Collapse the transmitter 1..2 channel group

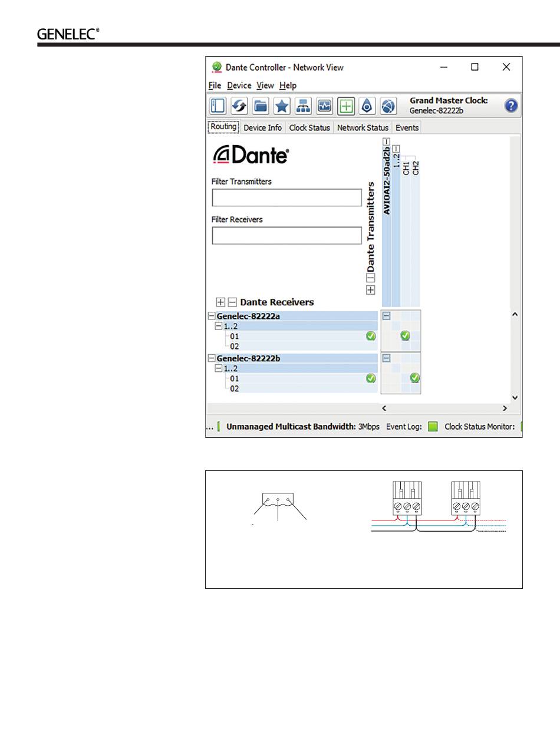click(396, 149)
